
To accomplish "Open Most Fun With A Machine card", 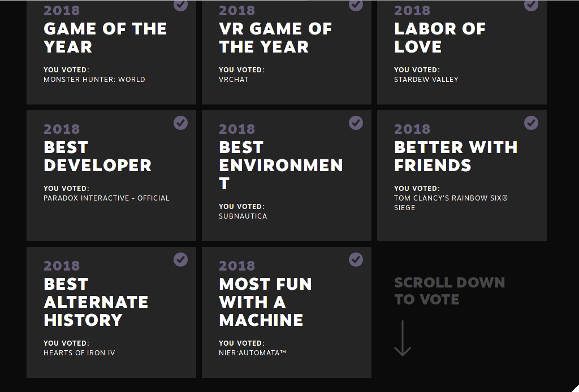I will [287, 312].
